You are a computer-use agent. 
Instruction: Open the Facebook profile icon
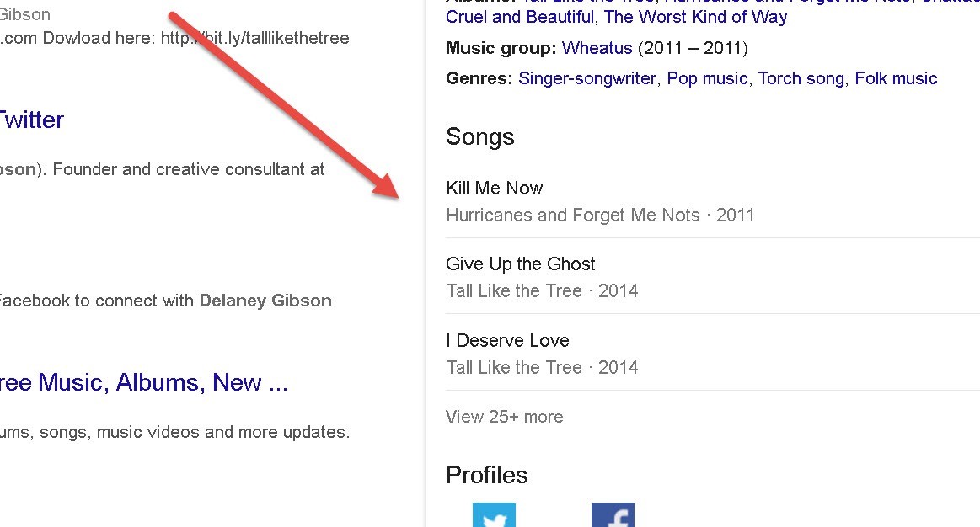click(613, 515)
